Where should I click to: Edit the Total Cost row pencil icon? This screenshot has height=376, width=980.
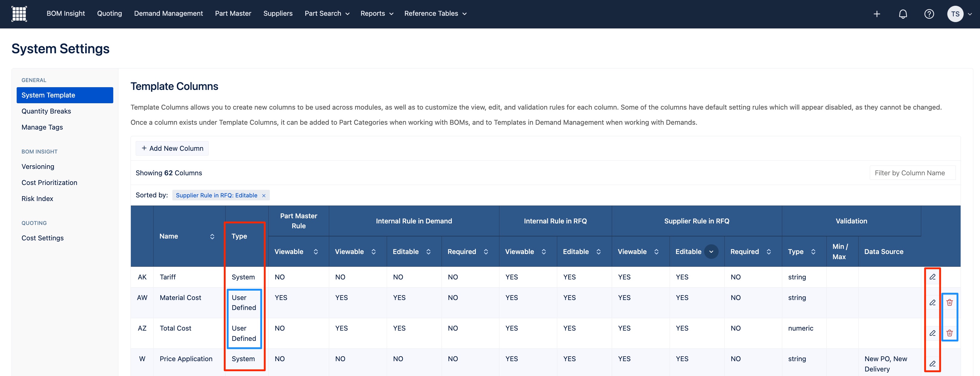point(932,333)
